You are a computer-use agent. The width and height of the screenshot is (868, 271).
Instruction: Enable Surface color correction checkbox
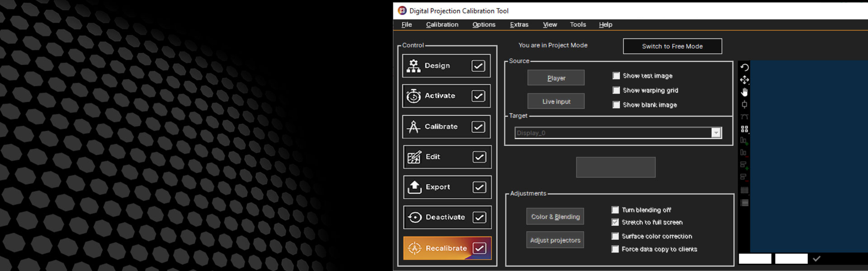(x=615, y=236)
